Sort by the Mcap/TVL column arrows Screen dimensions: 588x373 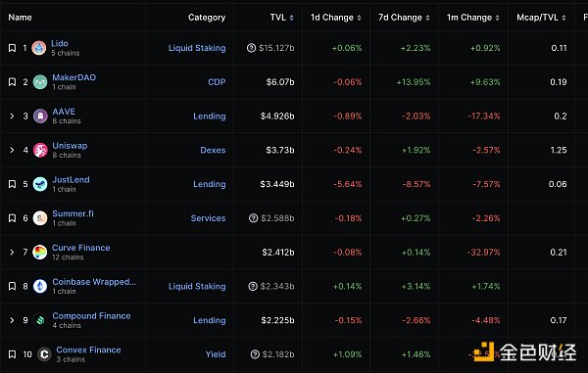coord(563,18)
